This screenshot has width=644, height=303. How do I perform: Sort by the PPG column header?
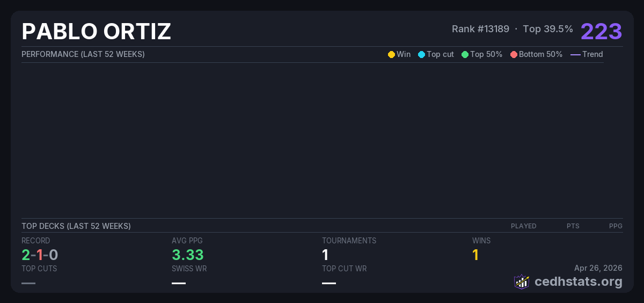[x=616, y=226]
